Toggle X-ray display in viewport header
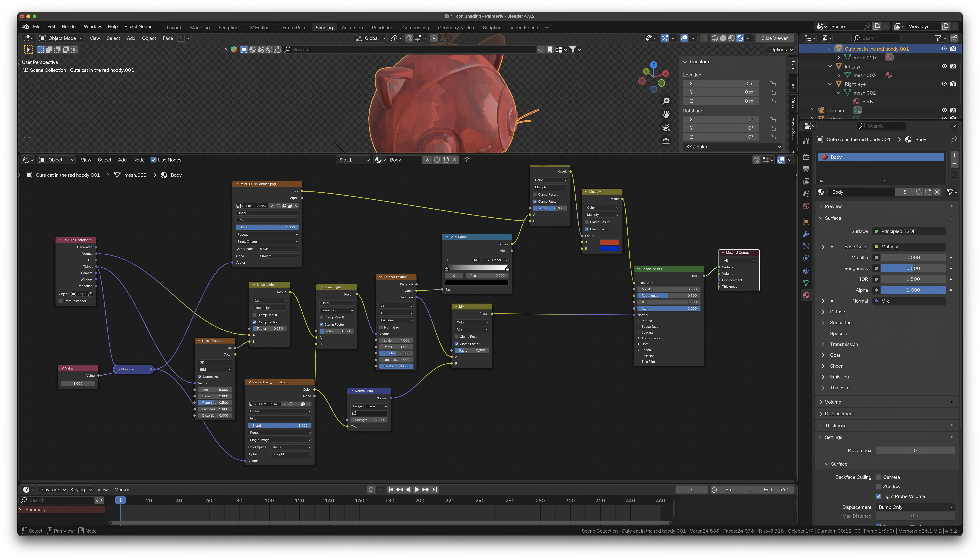The image size is (980, 559). pyautogui.click(x=704, y=38)
